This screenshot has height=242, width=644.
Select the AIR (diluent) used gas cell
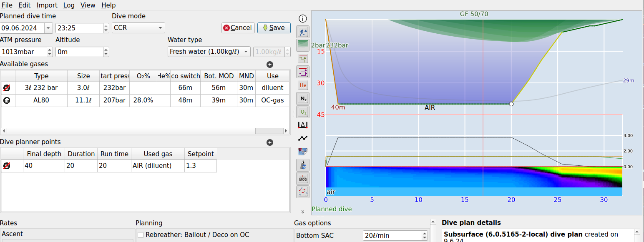coord(157,166)
